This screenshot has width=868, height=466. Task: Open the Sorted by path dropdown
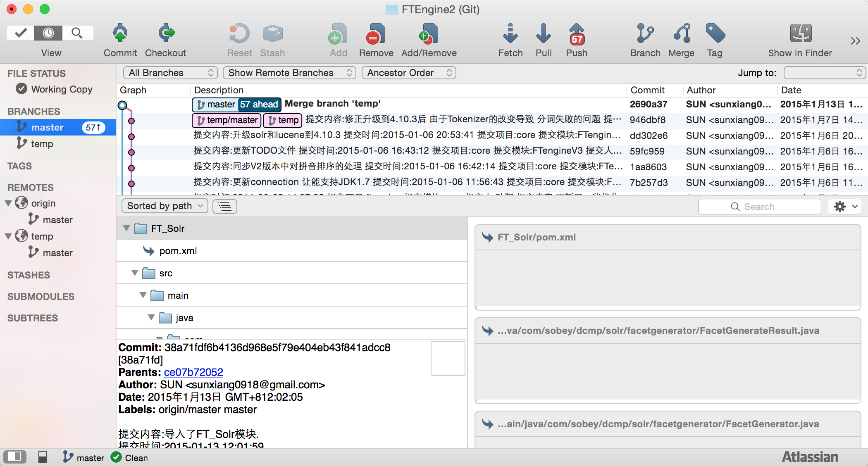pyautogui.click(x=165, y=206)
